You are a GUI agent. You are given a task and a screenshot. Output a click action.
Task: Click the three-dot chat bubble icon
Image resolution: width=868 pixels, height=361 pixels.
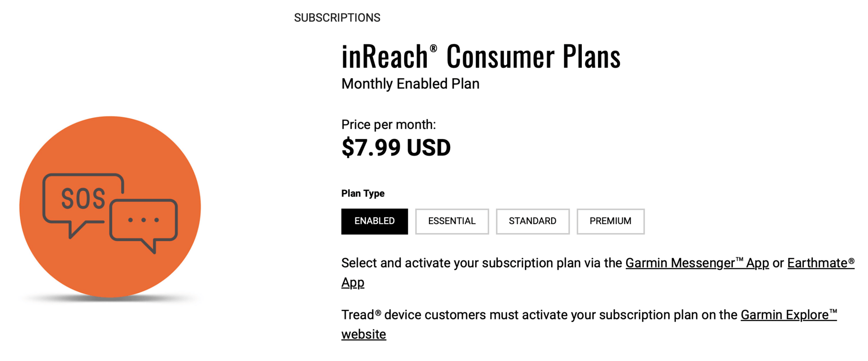144,220
